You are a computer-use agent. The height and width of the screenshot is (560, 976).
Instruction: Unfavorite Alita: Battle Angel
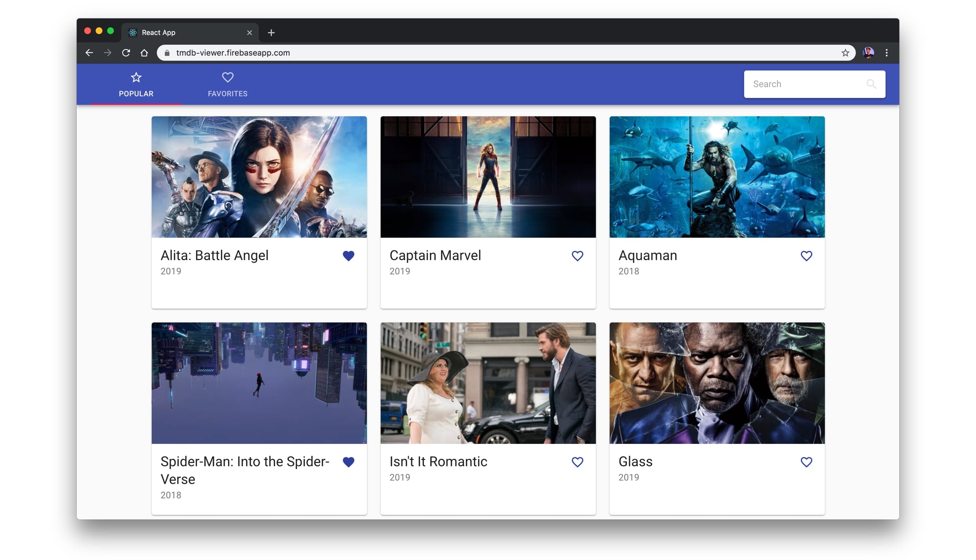[x=349, y=256]
